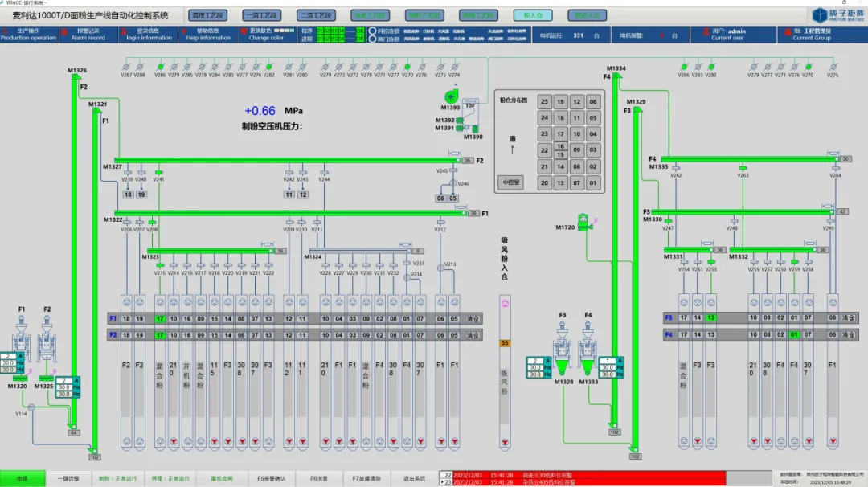
Task: Toggle valve V263 on conveyor M1335
Action: click(743, 168)
